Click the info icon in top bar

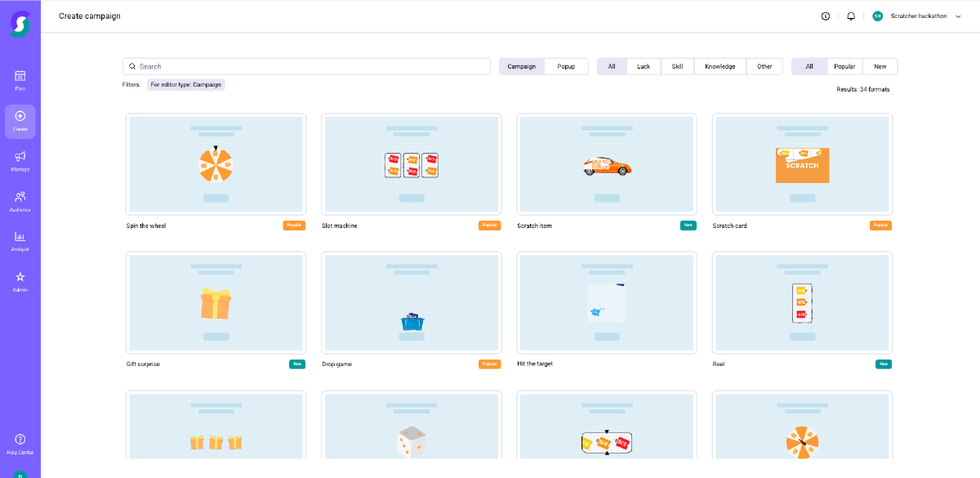(x=825, y=16)
